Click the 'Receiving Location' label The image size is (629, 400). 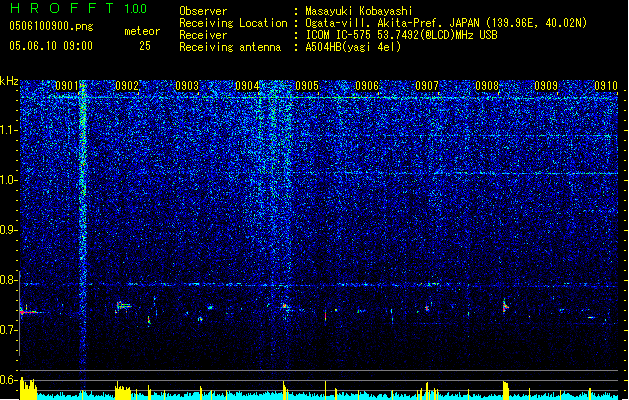coord(233,23)
